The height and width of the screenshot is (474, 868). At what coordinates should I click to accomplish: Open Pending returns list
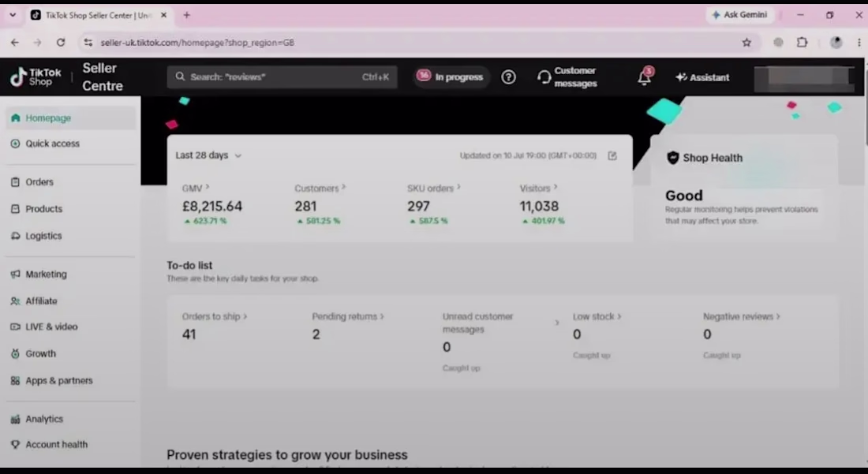[348, 316]
